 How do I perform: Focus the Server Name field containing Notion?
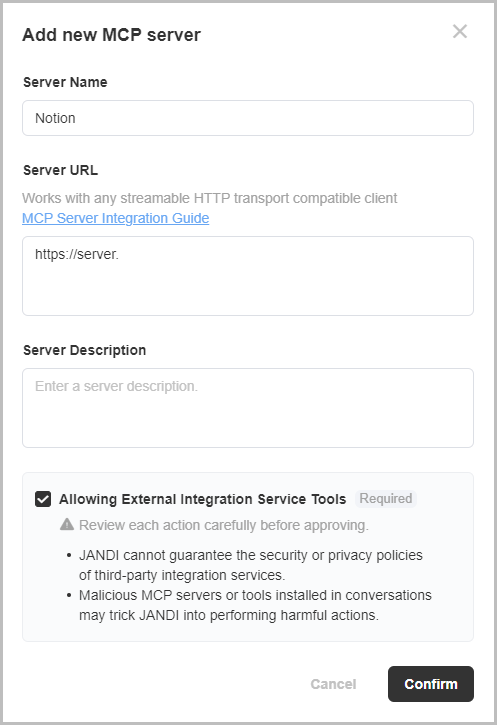[248, 118]
